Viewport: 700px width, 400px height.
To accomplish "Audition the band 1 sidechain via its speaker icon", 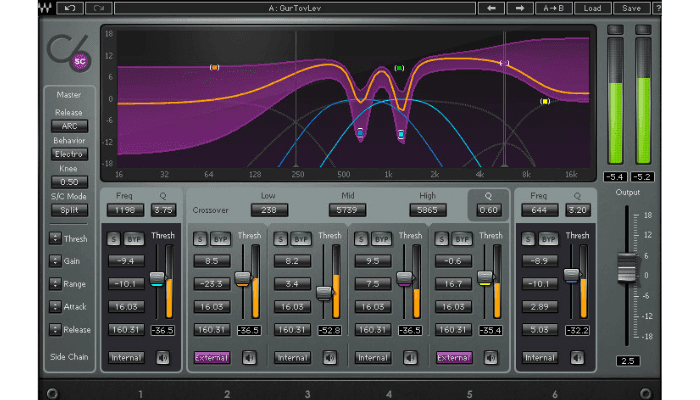I will tap(163, 358).
